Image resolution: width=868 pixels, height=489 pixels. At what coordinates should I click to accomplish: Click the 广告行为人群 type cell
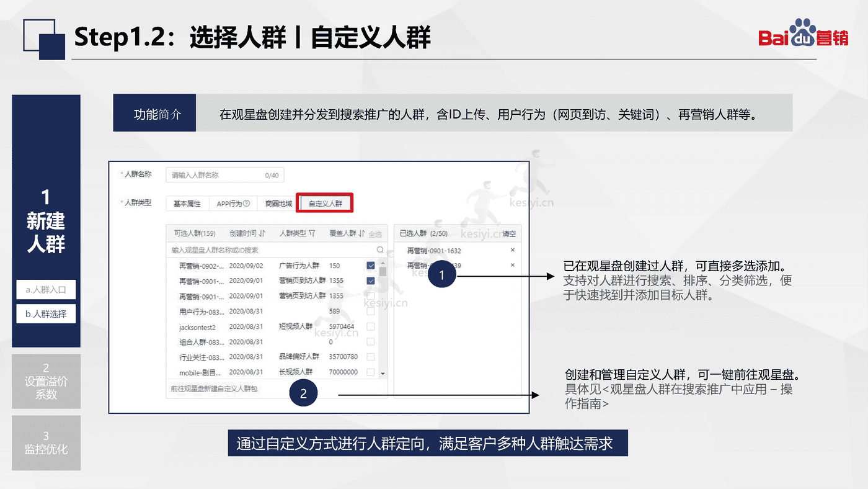pos(299,266)
